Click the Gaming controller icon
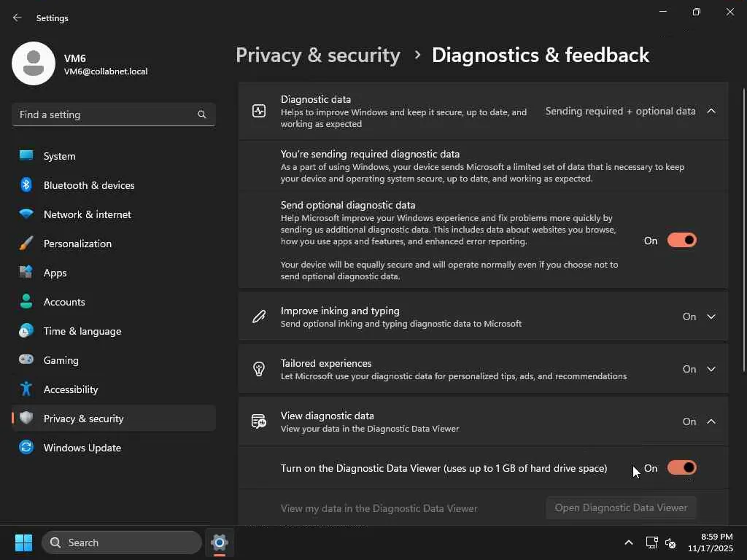The width and height of the screenshot is (747, 560). [26, 360]
